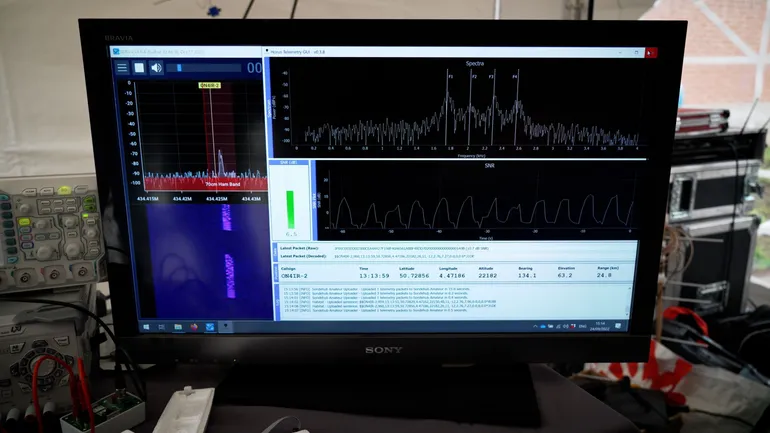Select the F1 tone marker in Spectra
The width and height of the screenshot is (770, 433).
[450, 76]
